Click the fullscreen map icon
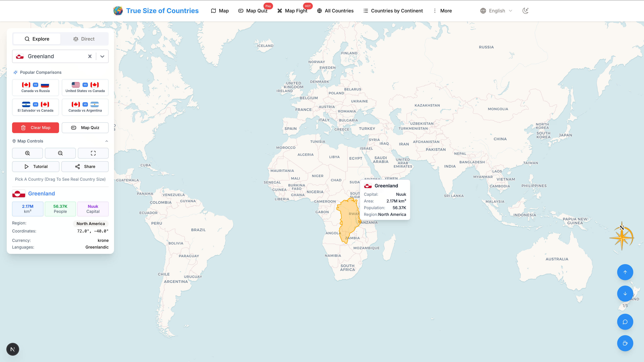This screenshot has width=644, height=362. [93, 153]
